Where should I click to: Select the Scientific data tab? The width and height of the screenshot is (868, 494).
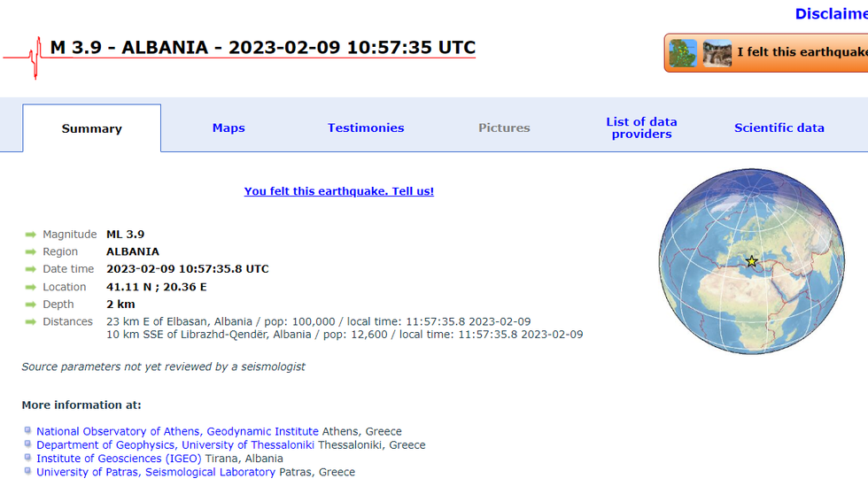[x=779, y=128]
